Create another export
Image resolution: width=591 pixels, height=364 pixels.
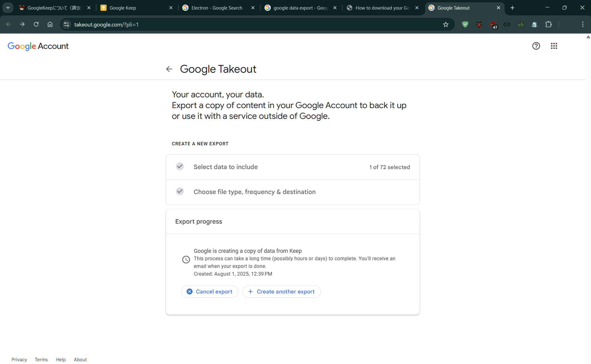[281, 292]
